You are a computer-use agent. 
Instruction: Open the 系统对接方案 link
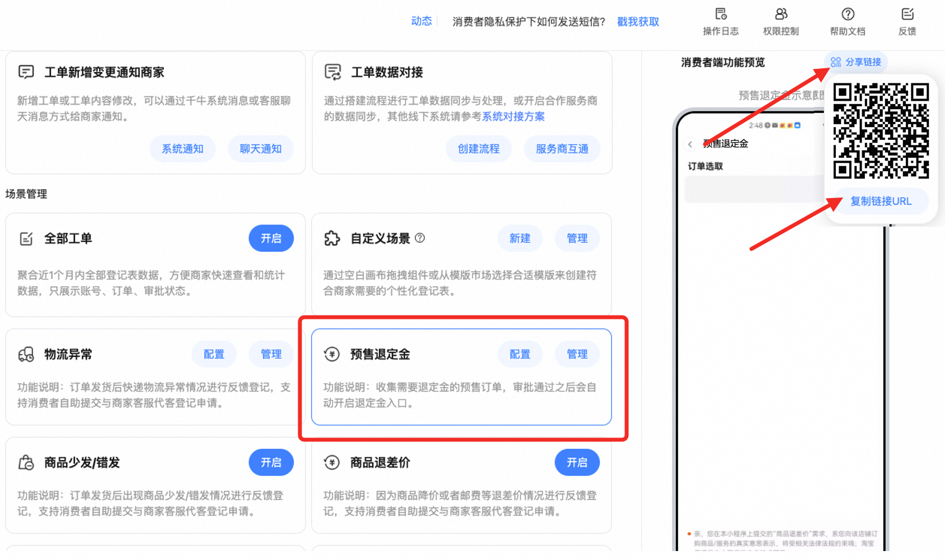point(513,116)
